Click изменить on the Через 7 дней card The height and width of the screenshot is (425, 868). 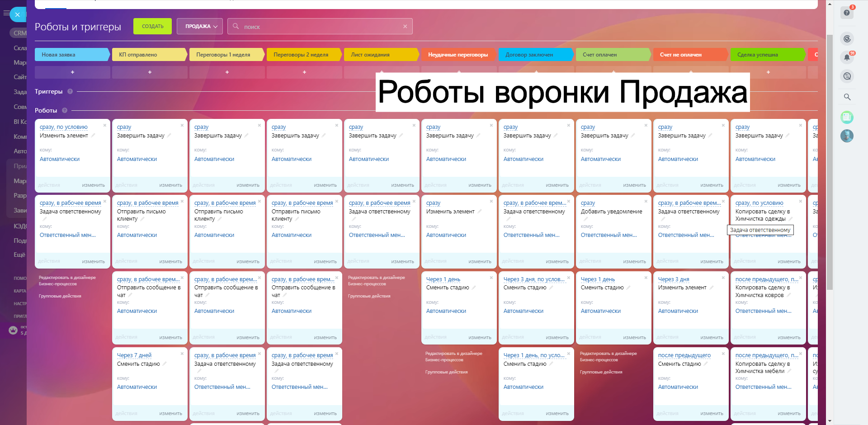point(170,413)
